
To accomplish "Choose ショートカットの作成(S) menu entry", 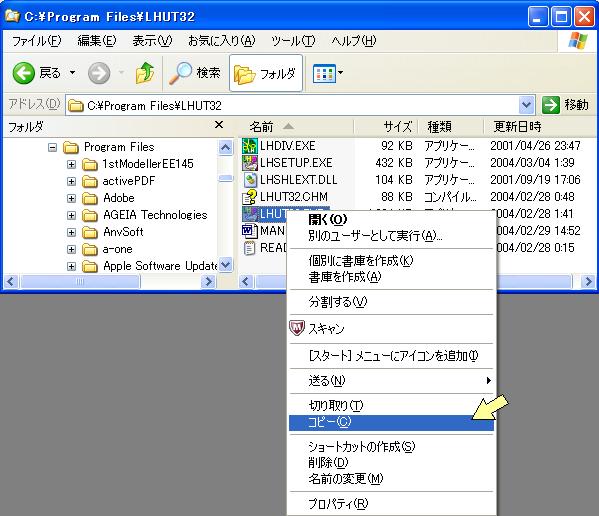I will [x=392, y=446].
